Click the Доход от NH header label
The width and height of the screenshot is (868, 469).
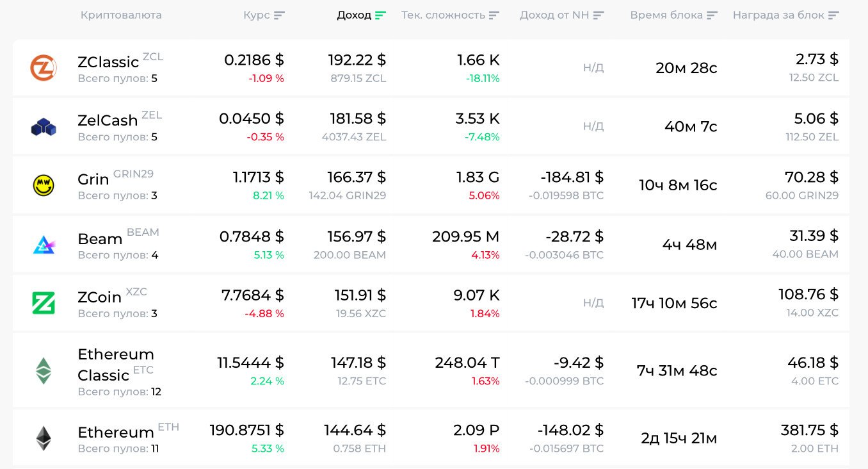click(x=554, y=15)
